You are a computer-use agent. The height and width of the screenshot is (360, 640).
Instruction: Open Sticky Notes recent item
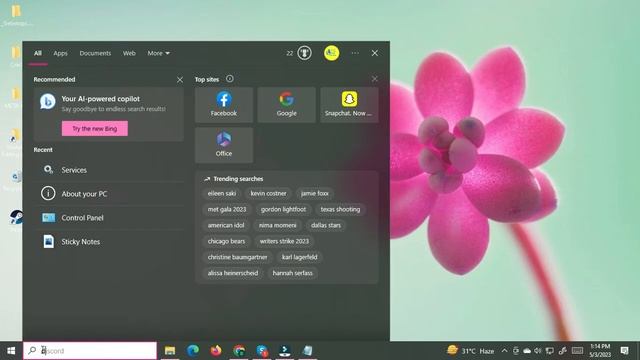pos(109,242)
